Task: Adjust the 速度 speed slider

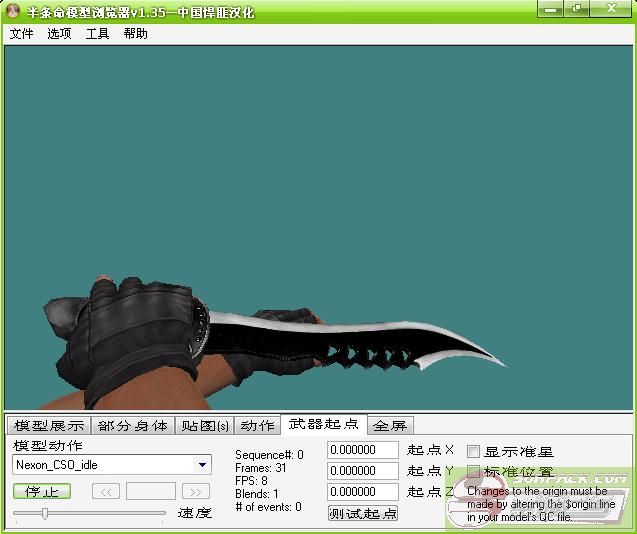Action: pos(44,513)
